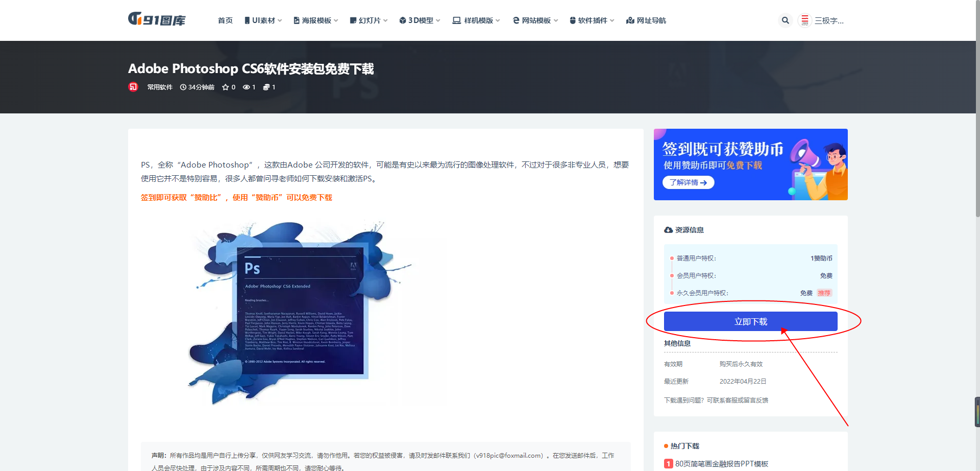Click the user avatar icon in header
The image size is (980, 471).
(x=804, y=20)
